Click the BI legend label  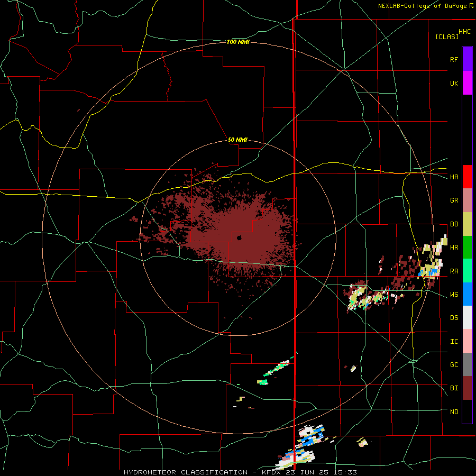454,388
